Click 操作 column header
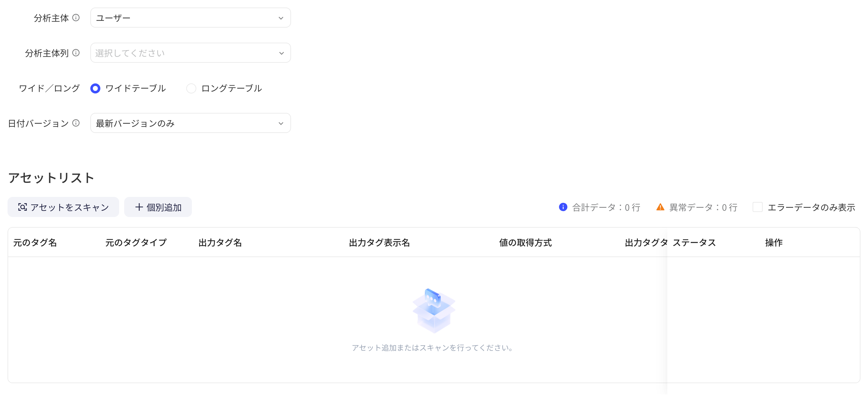Viewport: 868px width, 402px height. pos(774,242)
